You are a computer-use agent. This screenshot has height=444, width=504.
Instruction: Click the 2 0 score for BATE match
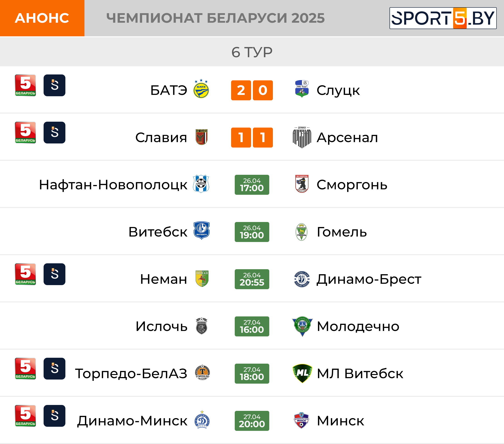[252, 90]
